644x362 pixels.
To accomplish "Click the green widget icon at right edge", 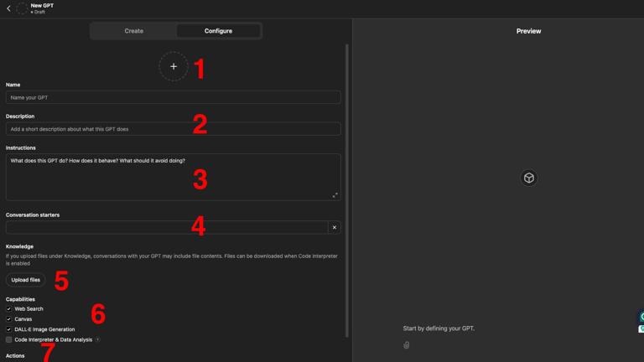I will click(x=641, y=318).
